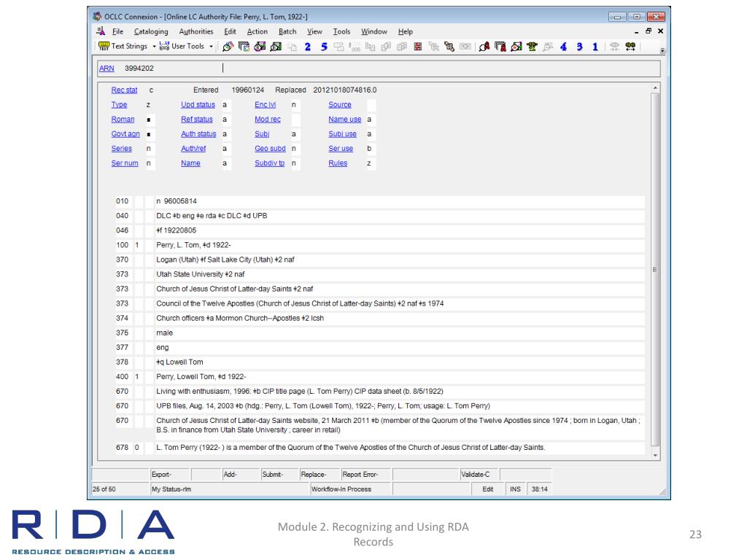Click the document icon left of File menu
747x560 pixels.
(101, 31)
